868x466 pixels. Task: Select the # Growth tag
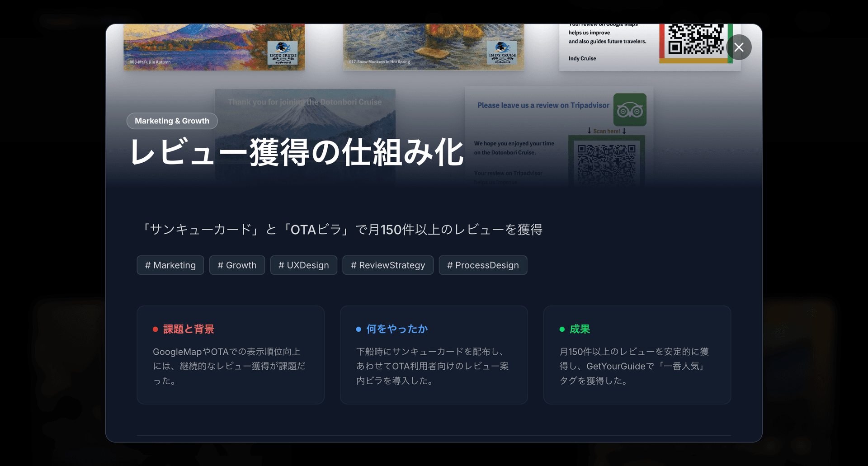[237, 265]
